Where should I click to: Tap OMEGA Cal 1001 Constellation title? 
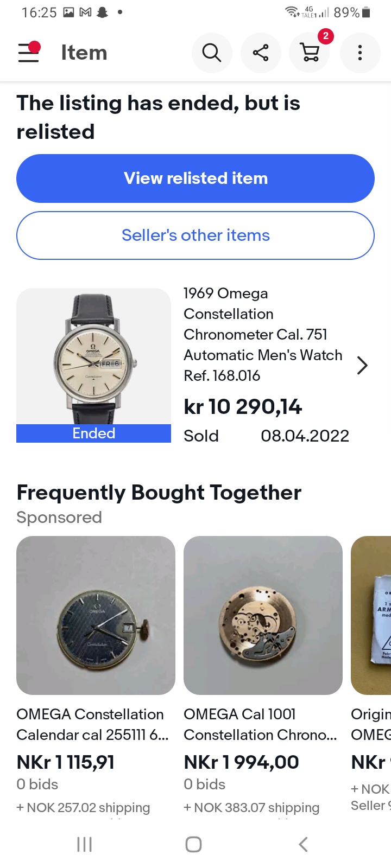point(260,724)
